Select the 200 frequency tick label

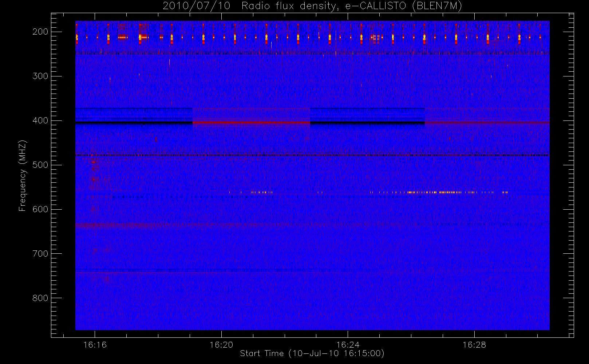click(40, 32)
